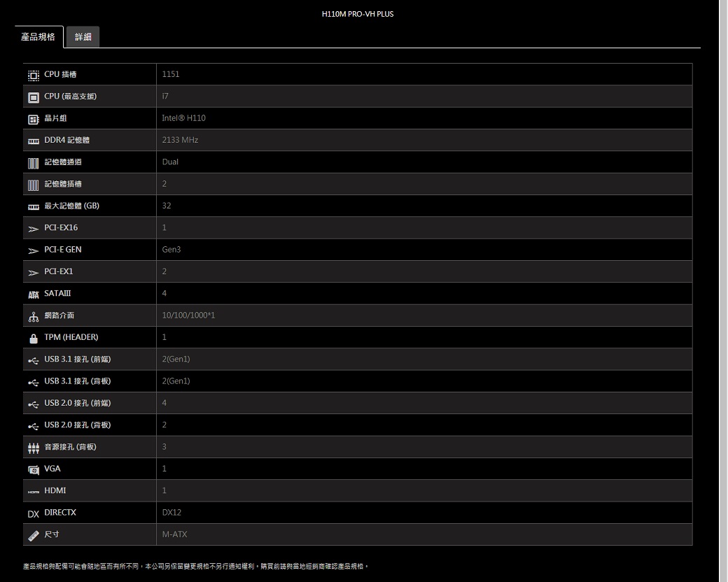The image size is (728, 582).
Task: Click the 最大記憶體 (GB) row label
Action: point(71,206)
